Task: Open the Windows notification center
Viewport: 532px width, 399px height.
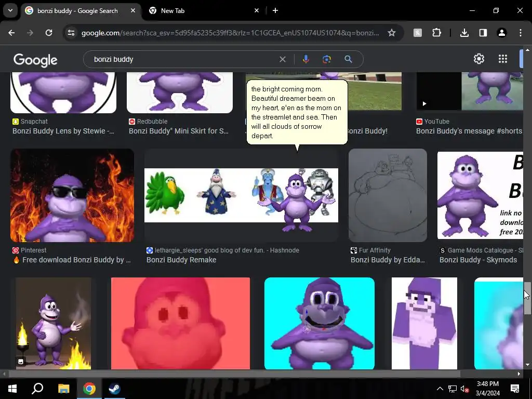Action: click(515, 389)
